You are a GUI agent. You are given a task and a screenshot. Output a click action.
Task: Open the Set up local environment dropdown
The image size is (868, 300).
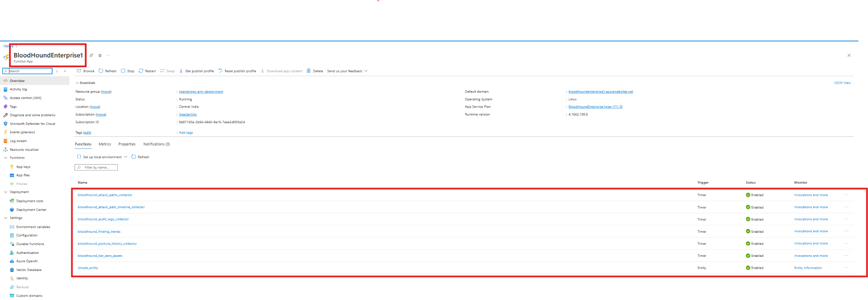102,157
